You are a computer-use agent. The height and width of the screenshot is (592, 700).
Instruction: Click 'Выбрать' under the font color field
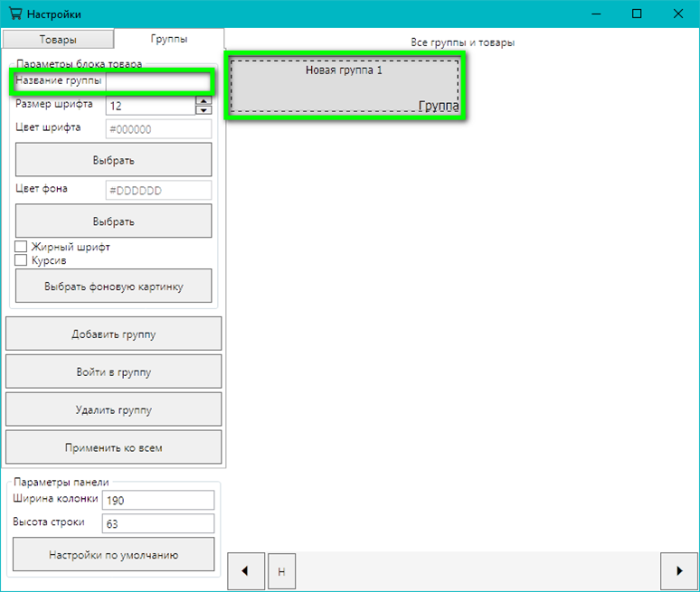(x=113, y=160)
